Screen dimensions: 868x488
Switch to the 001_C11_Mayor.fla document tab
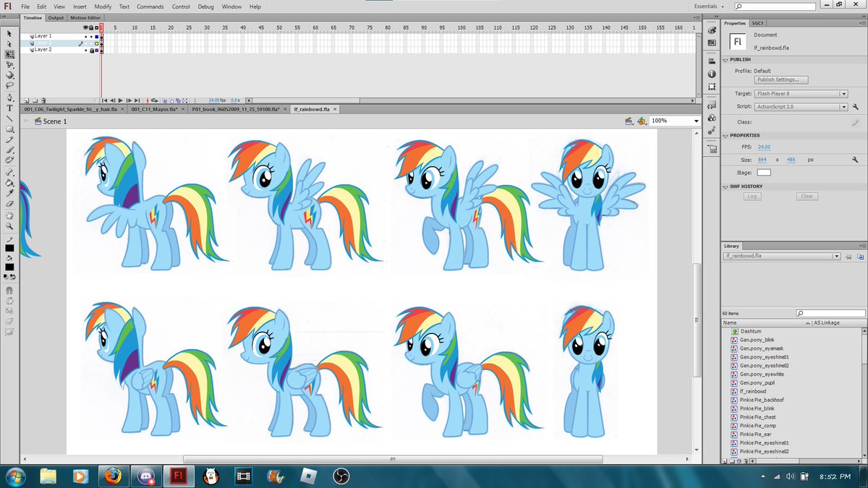[155, 109]
